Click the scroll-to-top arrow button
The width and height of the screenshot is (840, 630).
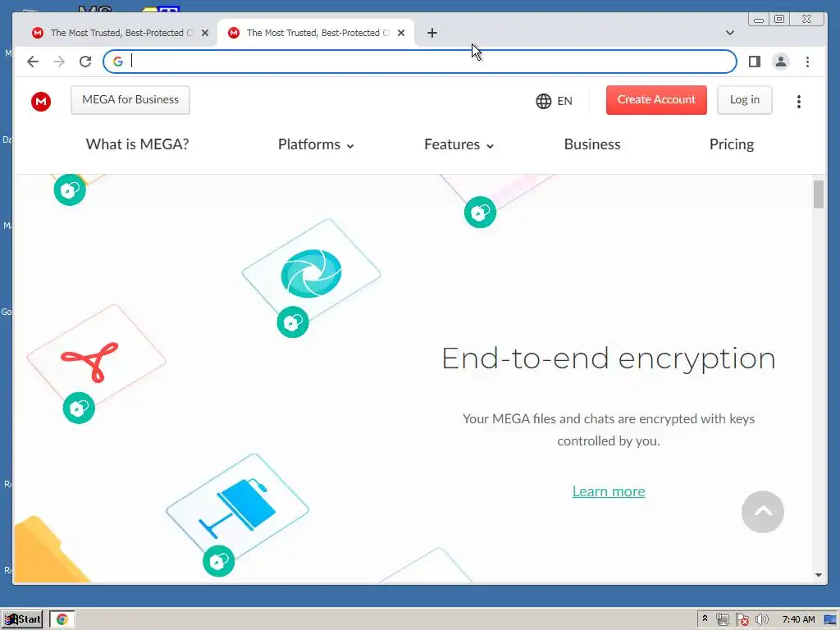(762, 512)
